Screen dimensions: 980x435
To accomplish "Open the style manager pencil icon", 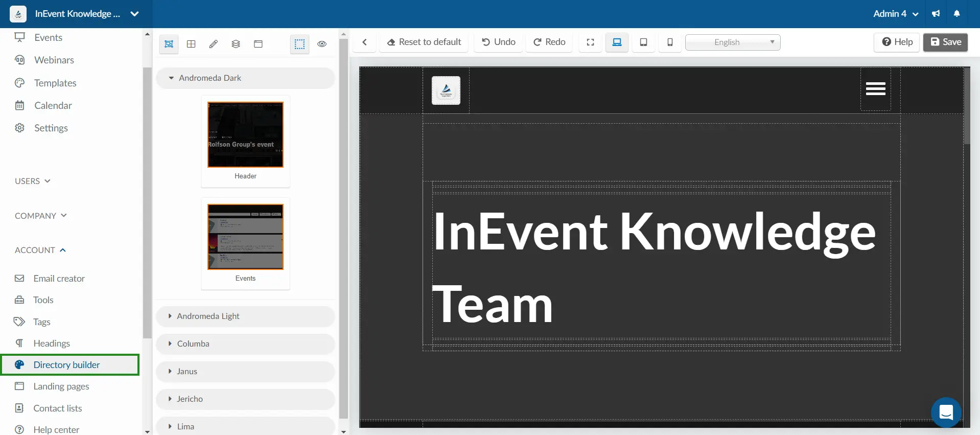I will click(x=214, y=44).
